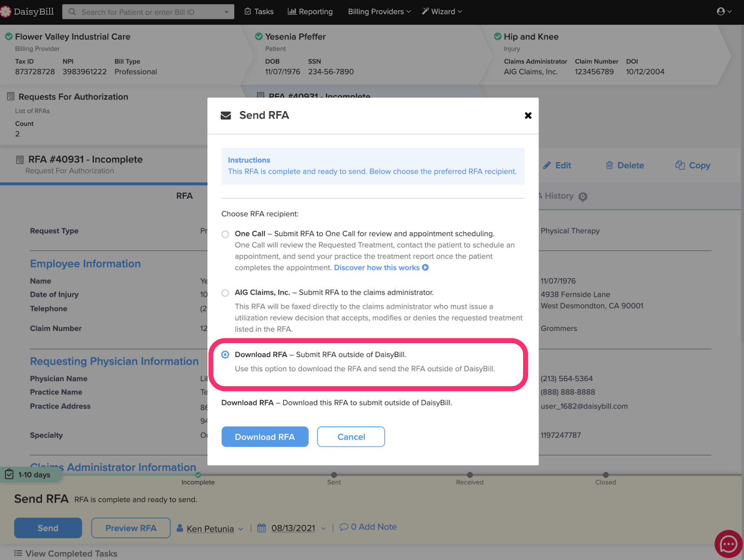Click the envelope icon beside Send RFA
Viewport: 744px width, 560px height.
point(226,115)
